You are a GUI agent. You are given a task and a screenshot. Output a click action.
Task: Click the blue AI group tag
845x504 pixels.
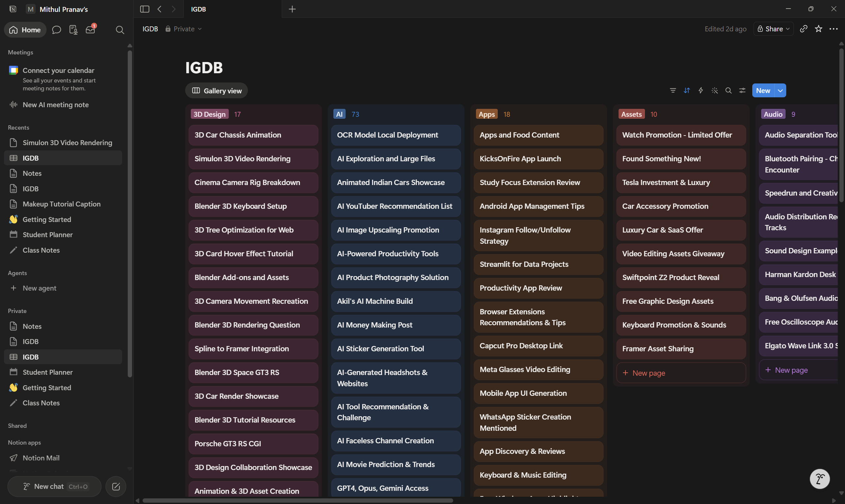click(339, 114)
